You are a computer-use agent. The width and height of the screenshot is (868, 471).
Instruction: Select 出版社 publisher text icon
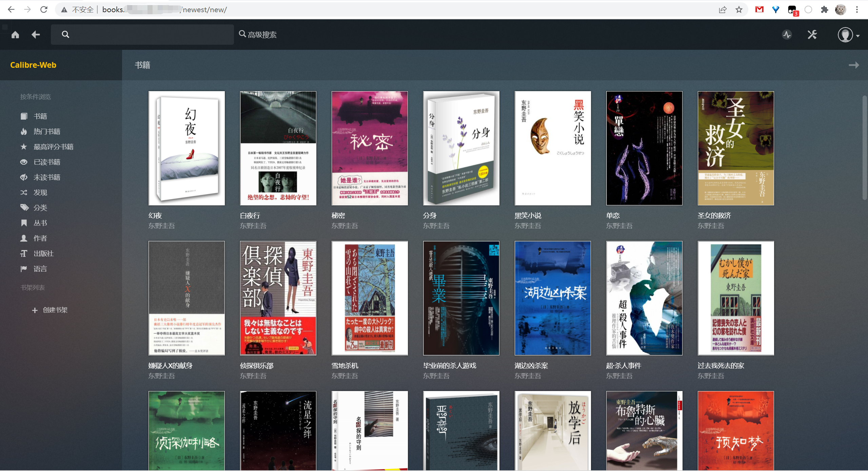(24, 253)
